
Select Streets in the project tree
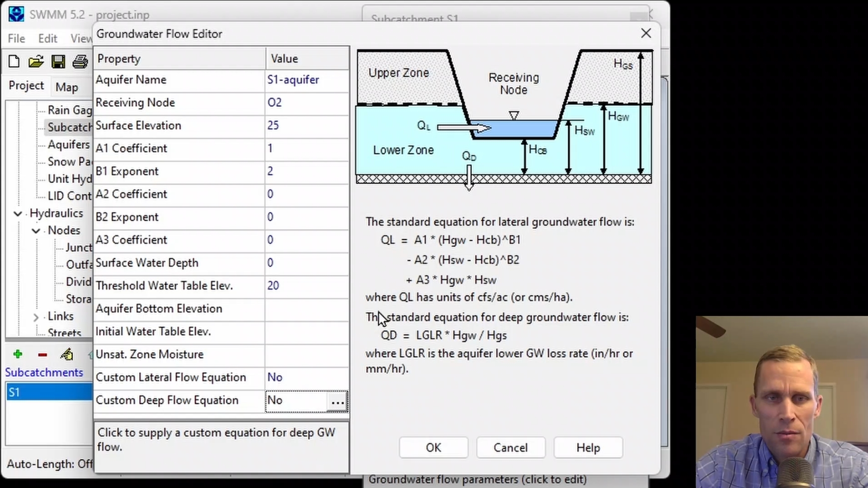coord(64,332)
